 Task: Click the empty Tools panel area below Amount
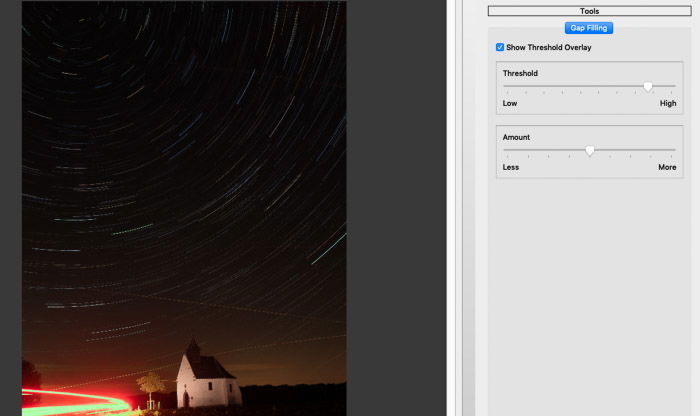tap(589, 295)
